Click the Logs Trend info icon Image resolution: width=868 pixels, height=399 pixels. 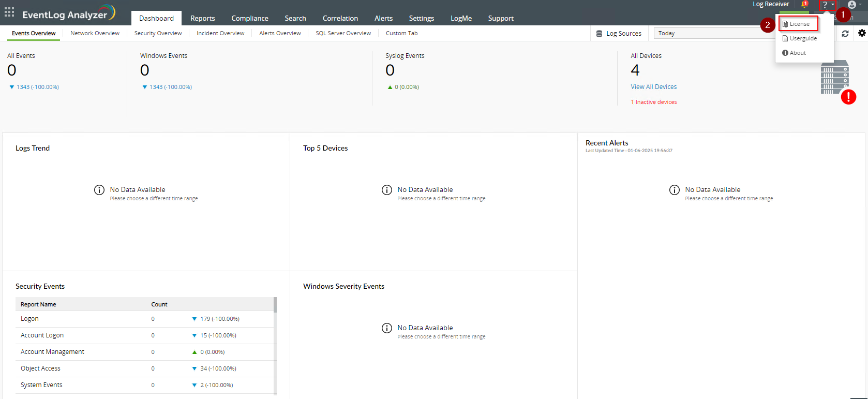(x=99, y=190)
